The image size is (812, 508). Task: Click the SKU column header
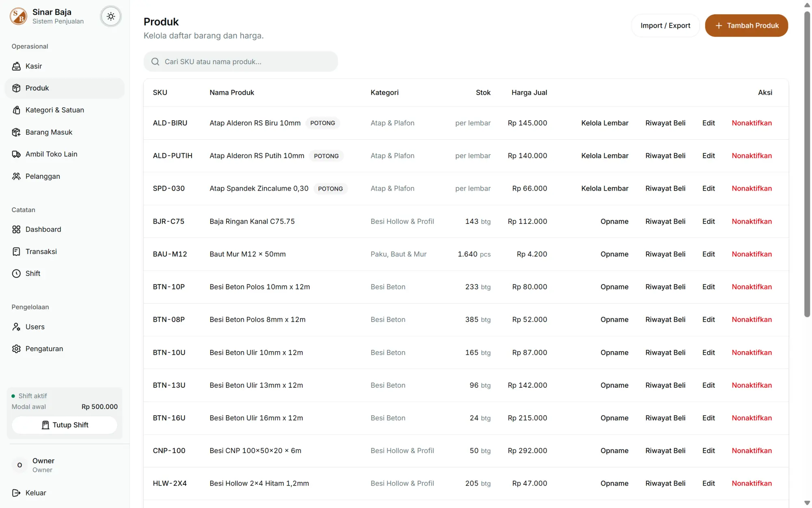tap(160, 93)
